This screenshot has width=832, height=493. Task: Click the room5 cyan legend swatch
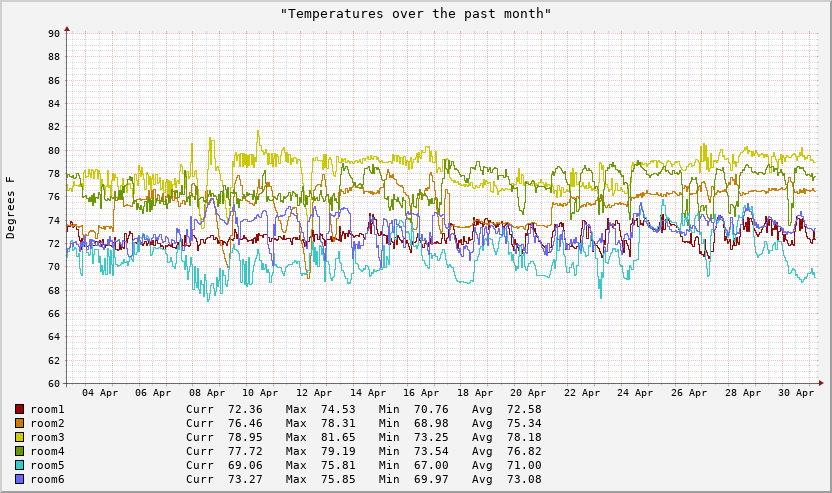click(20, 465)
